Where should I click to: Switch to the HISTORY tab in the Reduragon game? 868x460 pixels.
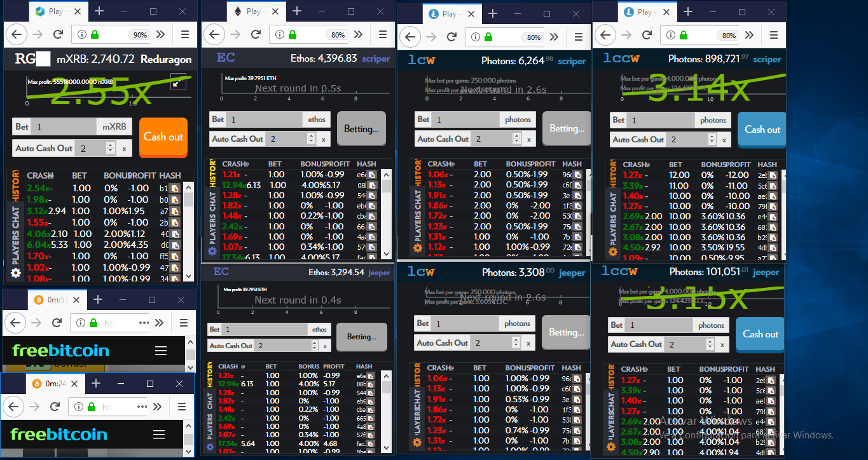(x=16, y=186)
